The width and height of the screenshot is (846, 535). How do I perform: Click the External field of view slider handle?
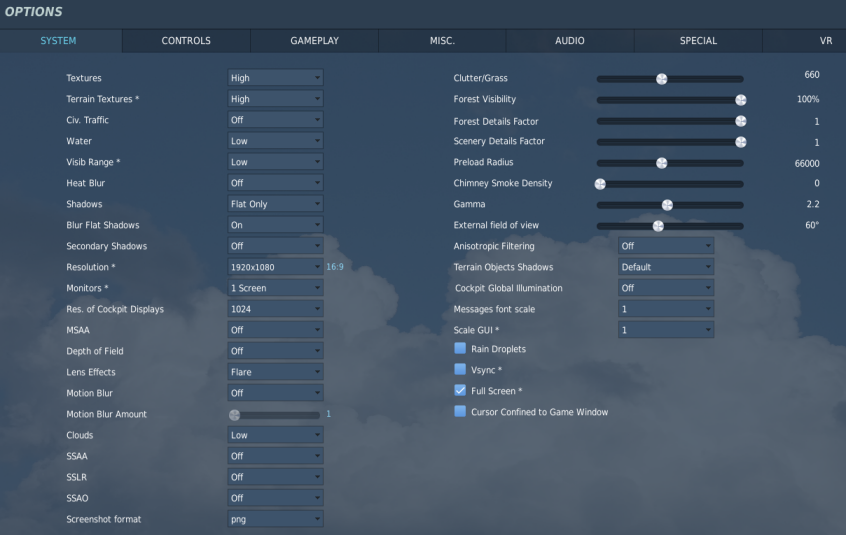coord(658,227)
